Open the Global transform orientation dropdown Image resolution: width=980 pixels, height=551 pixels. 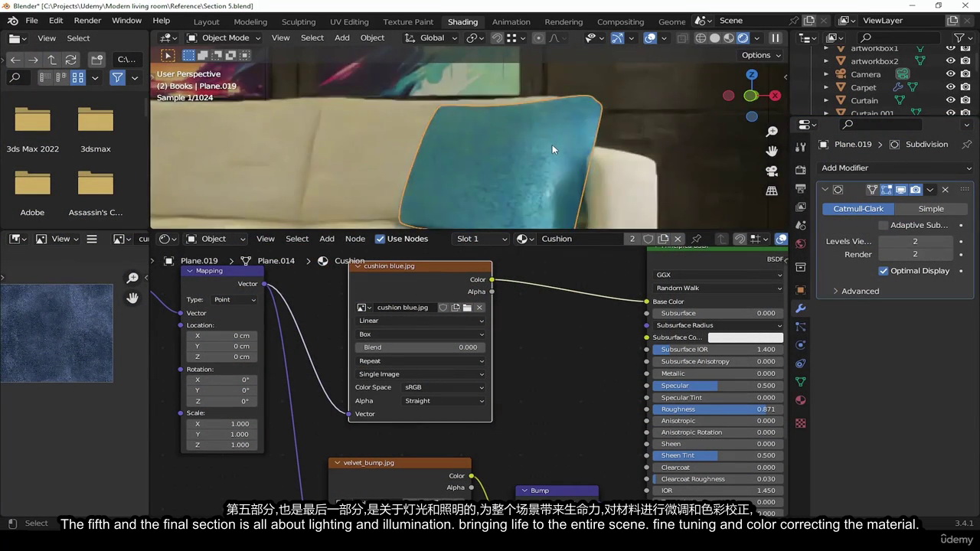click(431, 37)
